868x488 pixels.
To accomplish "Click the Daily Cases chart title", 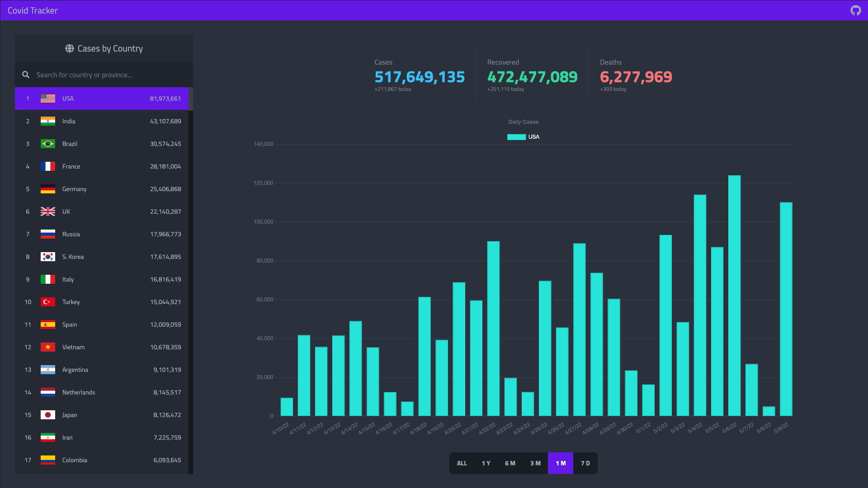I will (523, 122).
